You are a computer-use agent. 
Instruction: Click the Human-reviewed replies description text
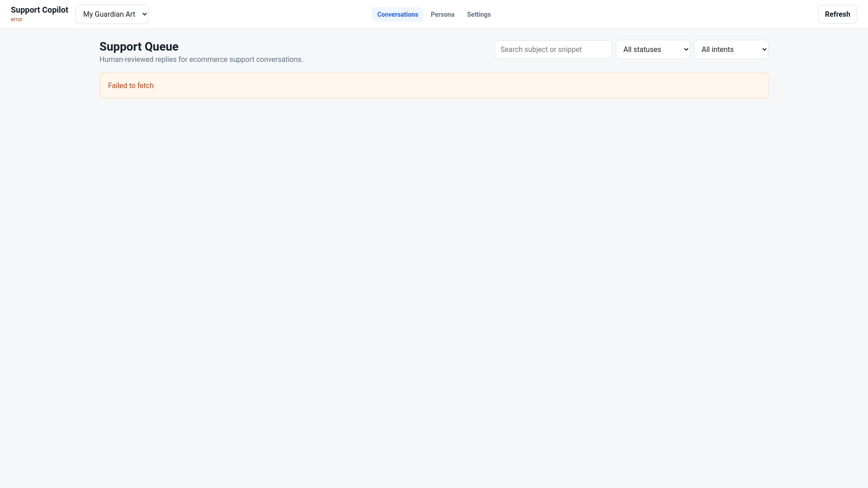pyautogui.click(x=201, y=59)
